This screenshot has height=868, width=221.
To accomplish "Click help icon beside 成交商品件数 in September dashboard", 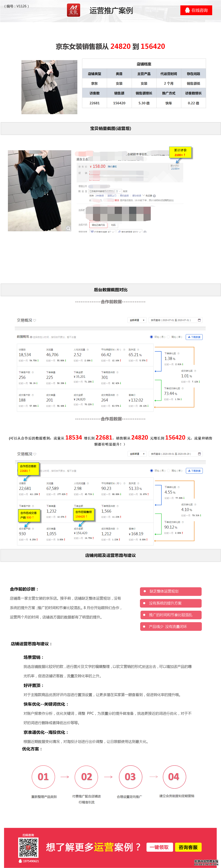I will [x=117, y=529].
